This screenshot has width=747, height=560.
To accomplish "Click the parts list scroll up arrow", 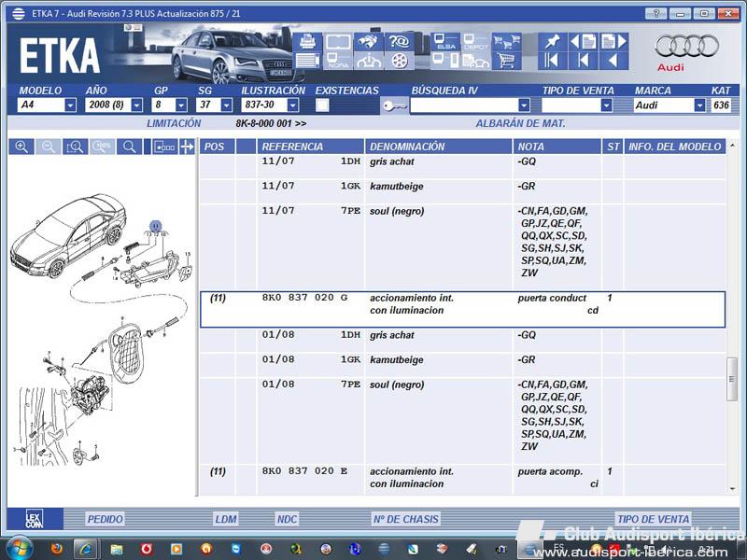I will [732, 146].
